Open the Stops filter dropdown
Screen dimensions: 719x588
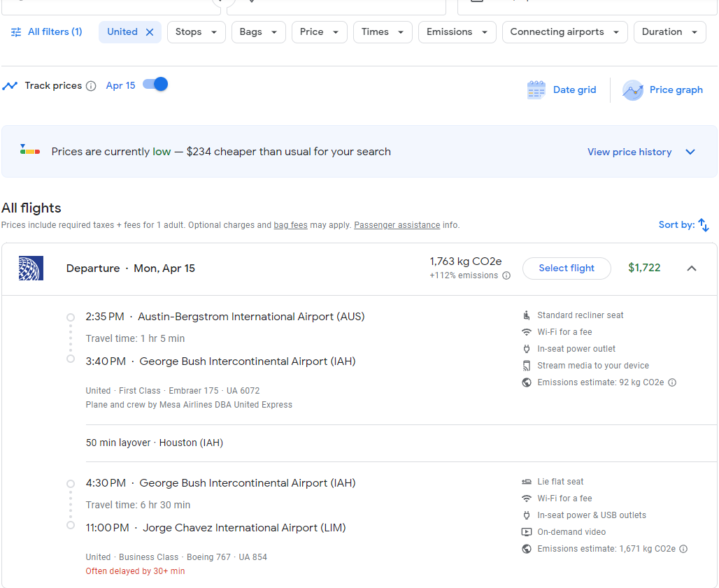196,32
